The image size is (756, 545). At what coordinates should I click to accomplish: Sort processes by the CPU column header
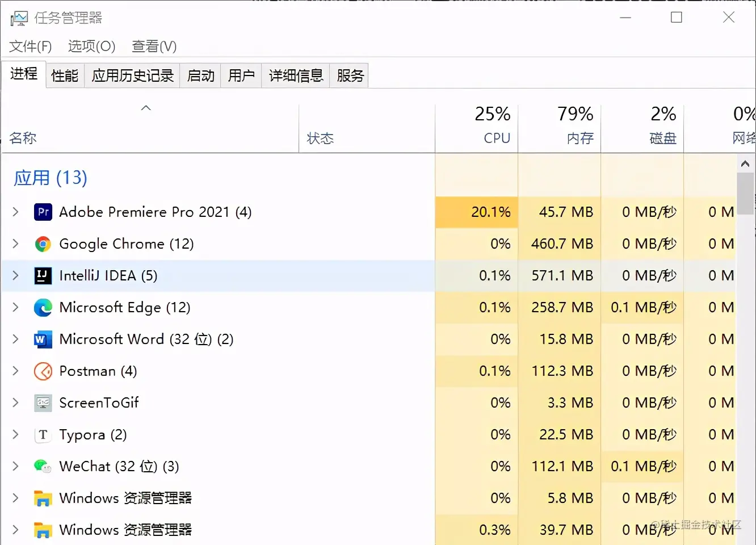[x=477, y=129]
